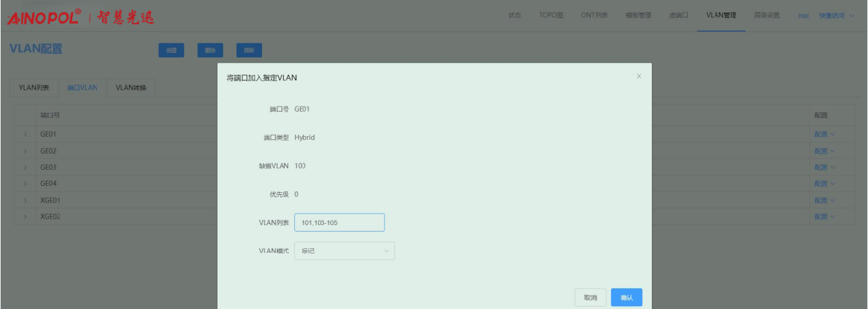Viewport: 868px width, 309px height.
Task: Go to ONT列表 in the top navigation
Action: point(594,15)
